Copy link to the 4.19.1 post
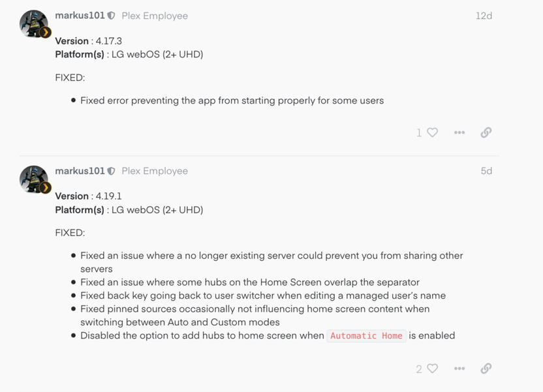Viewport: 543px width, 392px height. (486, 369)
